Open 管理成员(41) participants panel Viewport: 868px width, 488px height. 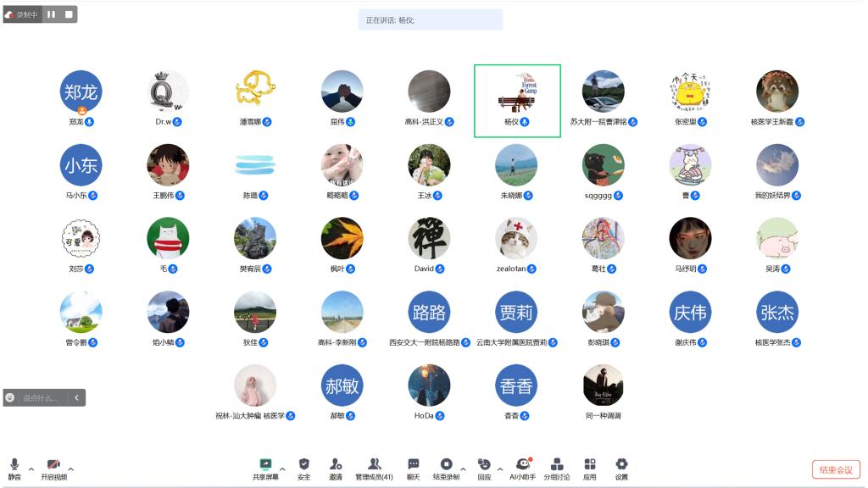point(374,469)
